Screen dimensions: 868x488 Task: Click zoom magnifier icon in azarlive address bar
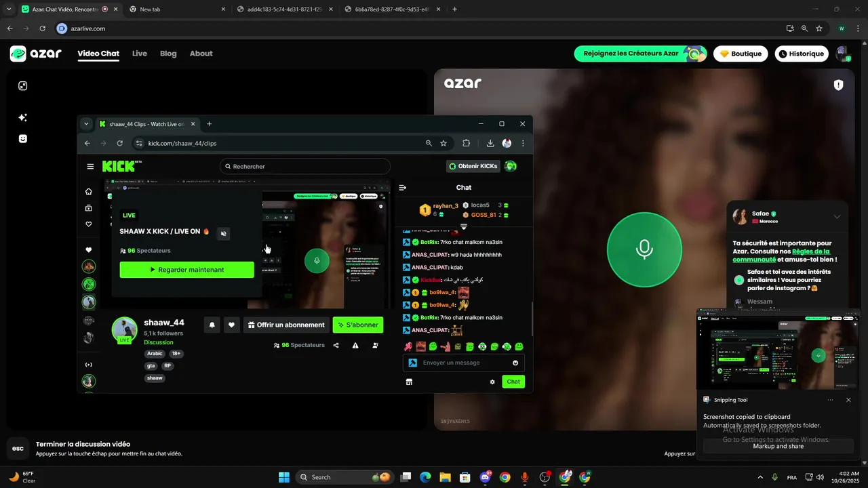point(804,28)
